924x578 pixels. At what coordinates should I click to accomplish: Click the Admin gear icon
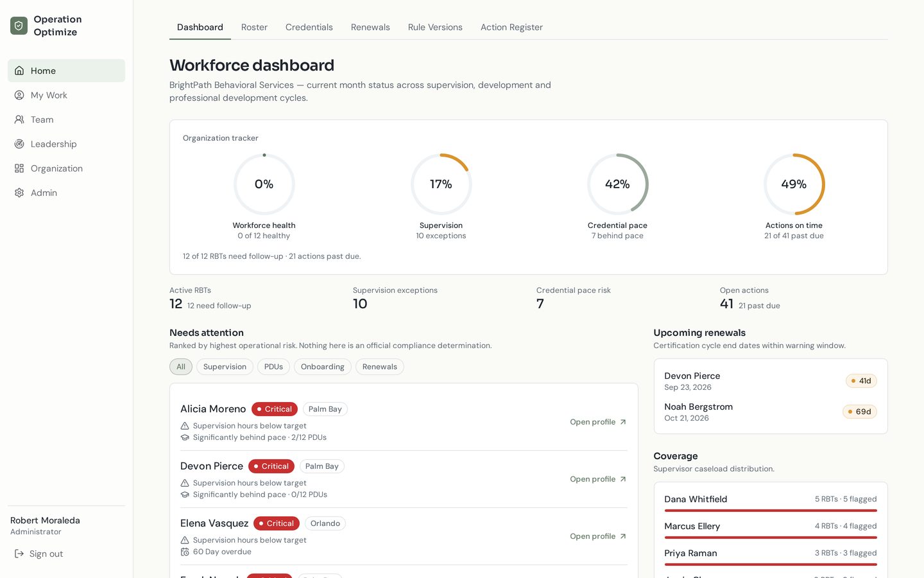(x=19, y=193)
